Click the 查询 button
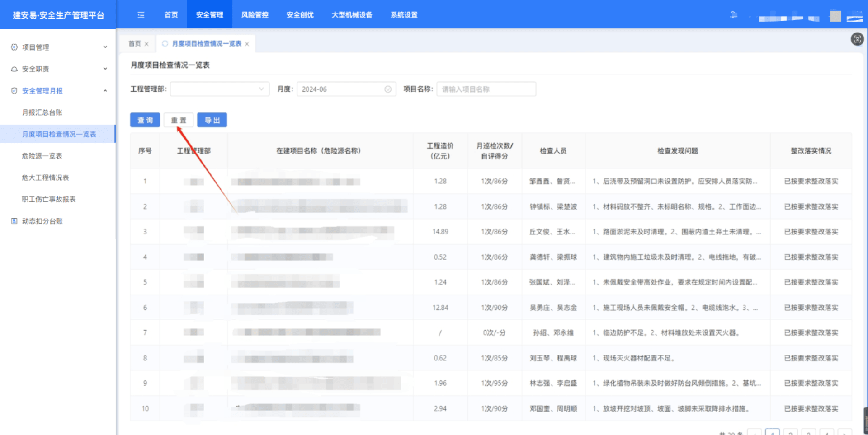This screenshot has width=868, height=435. (145, 120)
